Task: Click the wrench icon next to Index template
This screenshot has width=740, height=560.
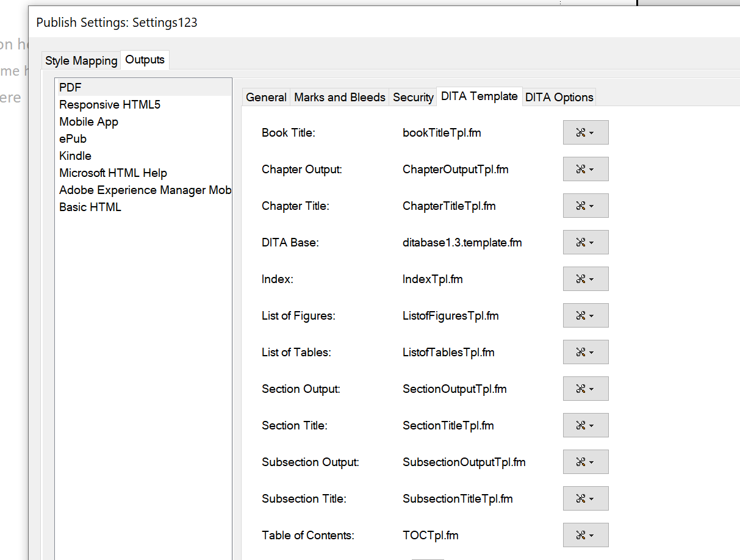Action: pos(581,279)
